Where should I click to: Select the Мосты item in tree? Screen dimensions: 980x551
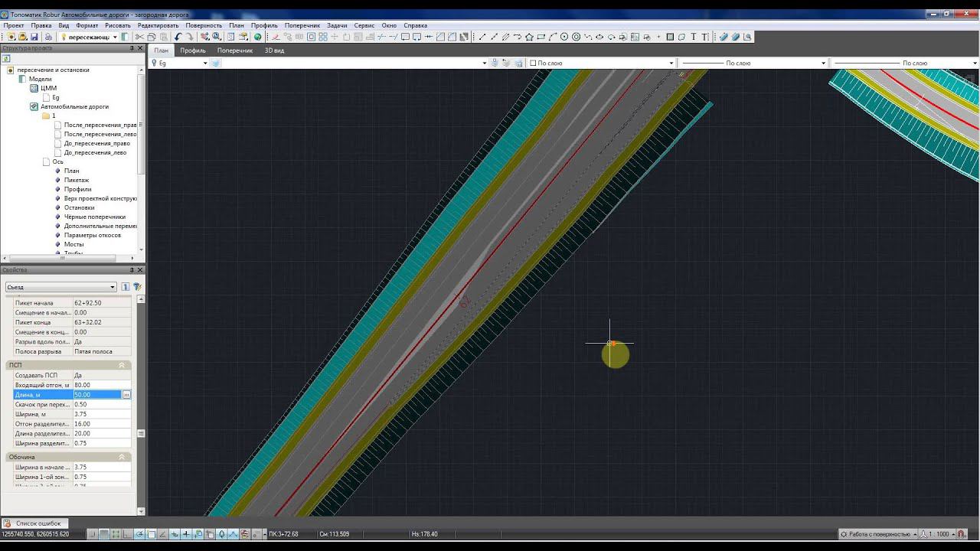pyautogui.click(x=73, y=244)
